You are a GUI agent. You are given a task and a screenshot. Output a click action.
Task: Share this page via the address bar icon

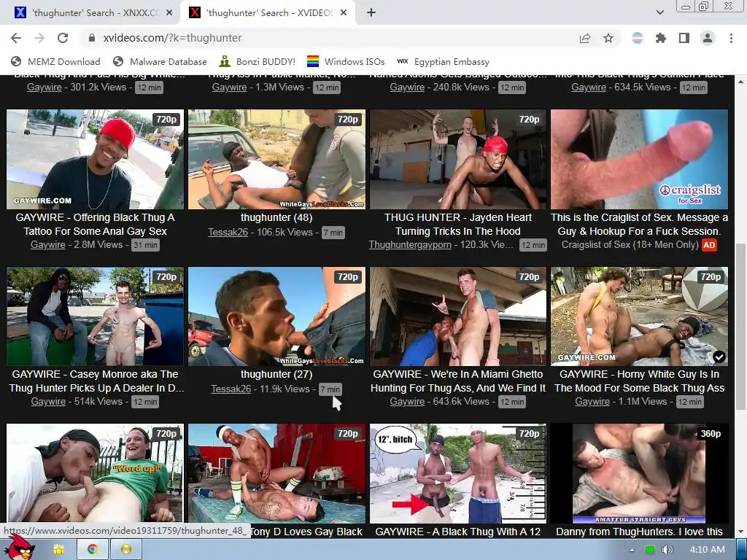[x=585, y=38]
